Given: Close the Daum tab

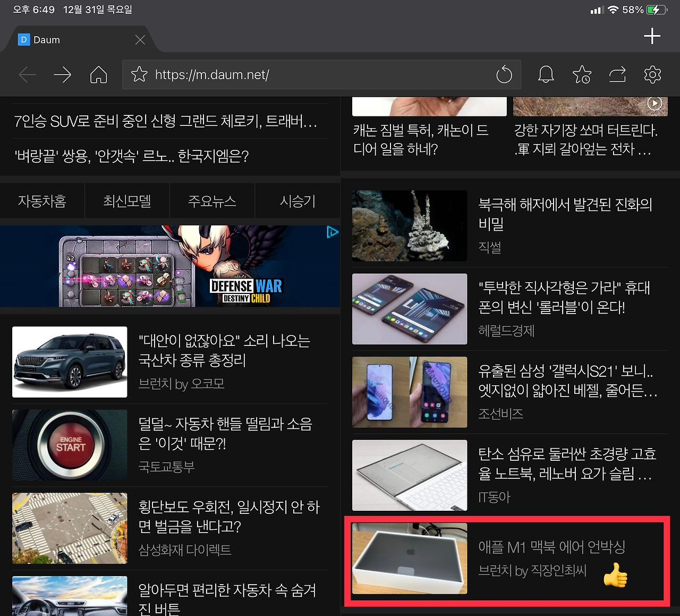Looking at the screenshot, I should coord(140,40).
